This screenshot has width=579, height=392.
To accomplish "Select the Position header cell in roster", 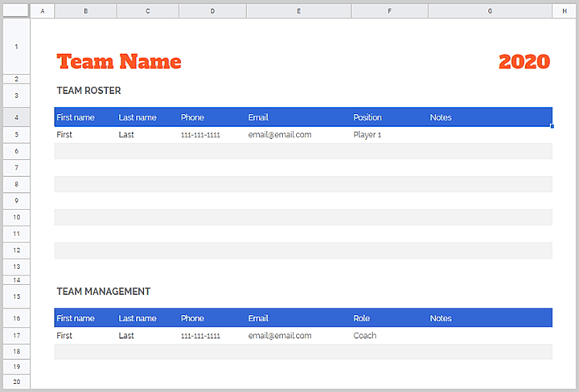I will pyautogui.click(x=368, y=117).
